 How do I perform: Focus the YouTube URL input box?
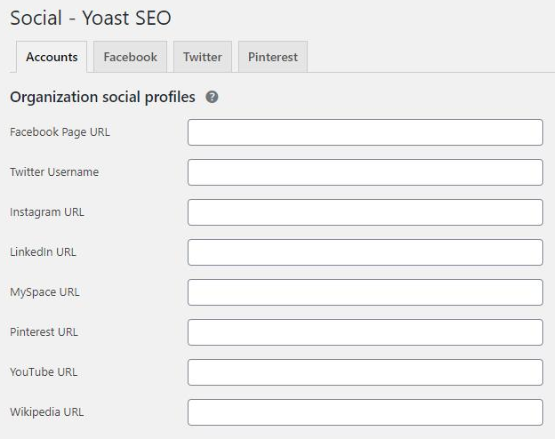coord(365,372)
